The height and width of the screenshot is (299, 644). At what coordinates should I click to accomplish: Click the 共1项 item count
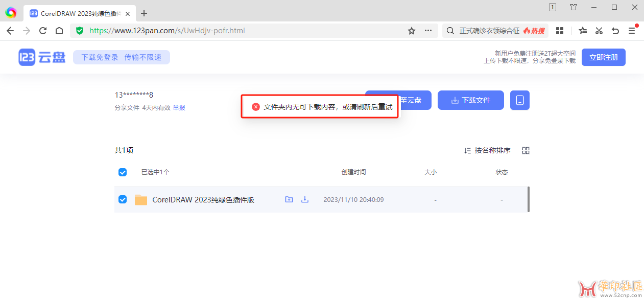124,150
